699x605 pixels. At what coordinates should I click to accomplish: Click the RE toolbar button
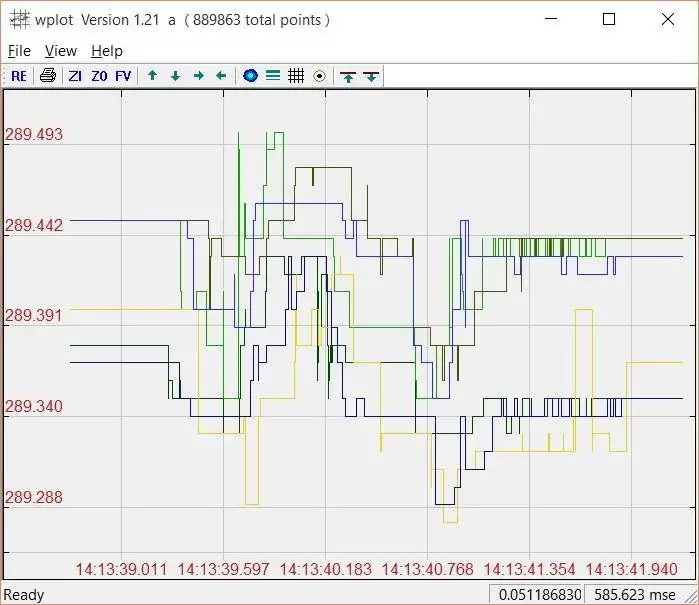point(19,76)
